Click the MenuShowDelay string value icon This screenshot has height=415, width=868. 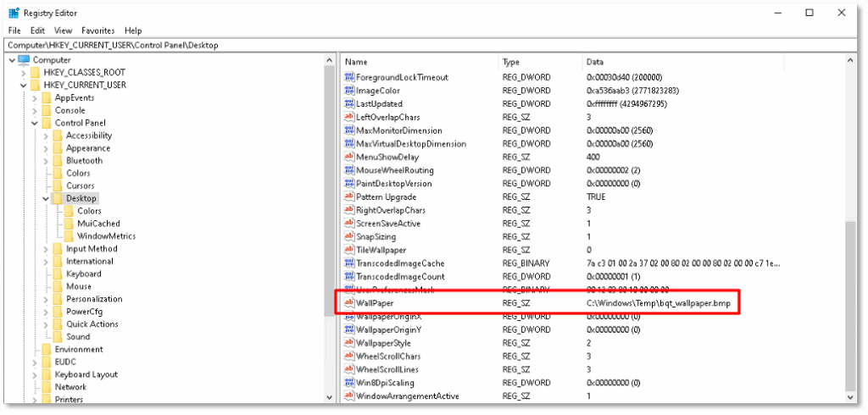pos(348,157)
